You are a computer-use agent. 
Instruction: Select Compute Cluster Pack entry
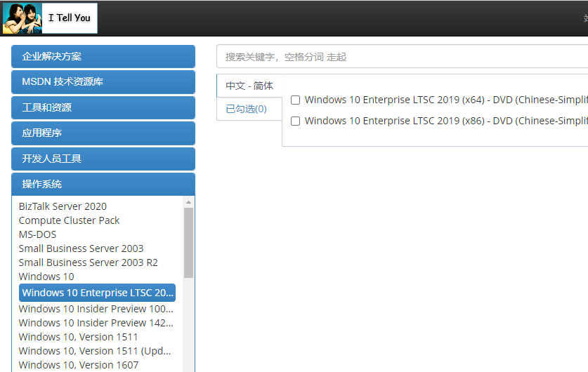tap(69, 220)
